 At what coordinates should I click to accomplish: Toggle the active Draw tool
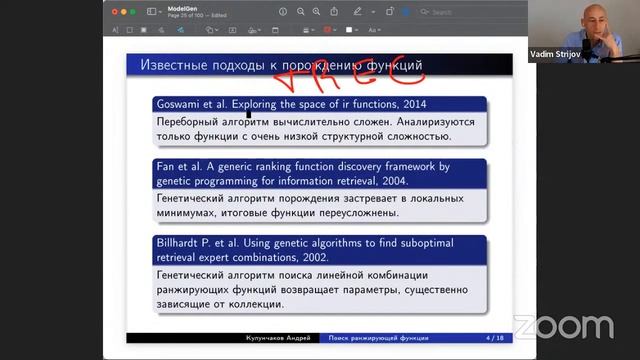[x=180, y=30]
